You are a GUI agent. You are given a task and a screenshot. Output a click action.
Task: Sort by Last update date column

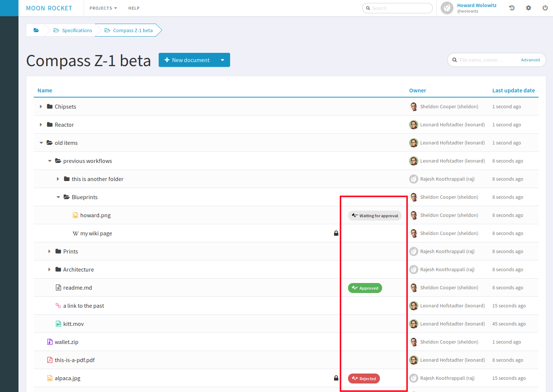[x=513, y=91]
